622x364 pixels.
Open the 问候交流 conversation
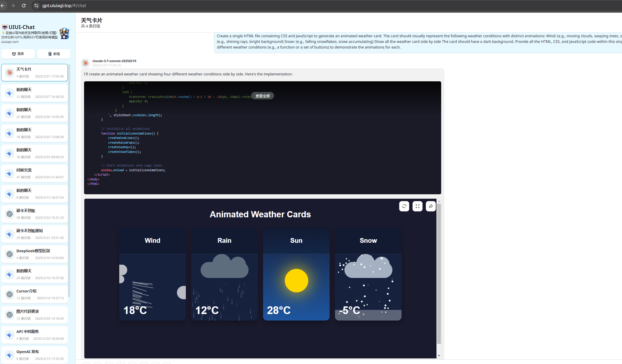(35, 173)
